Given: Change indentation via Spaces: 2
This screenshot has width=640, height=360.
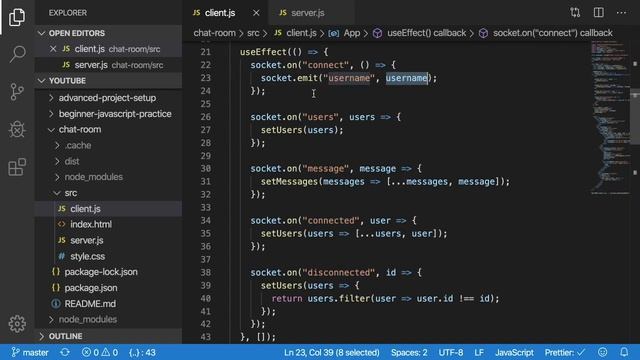Looking at the screenshot, I should [x=409, y=352].
